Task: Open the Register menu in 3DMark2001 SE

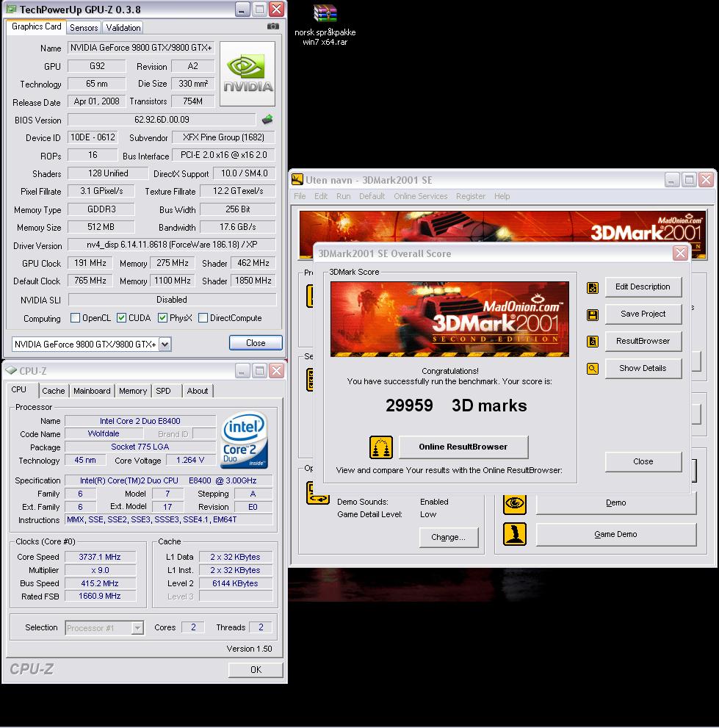Action: coord(471,196)
